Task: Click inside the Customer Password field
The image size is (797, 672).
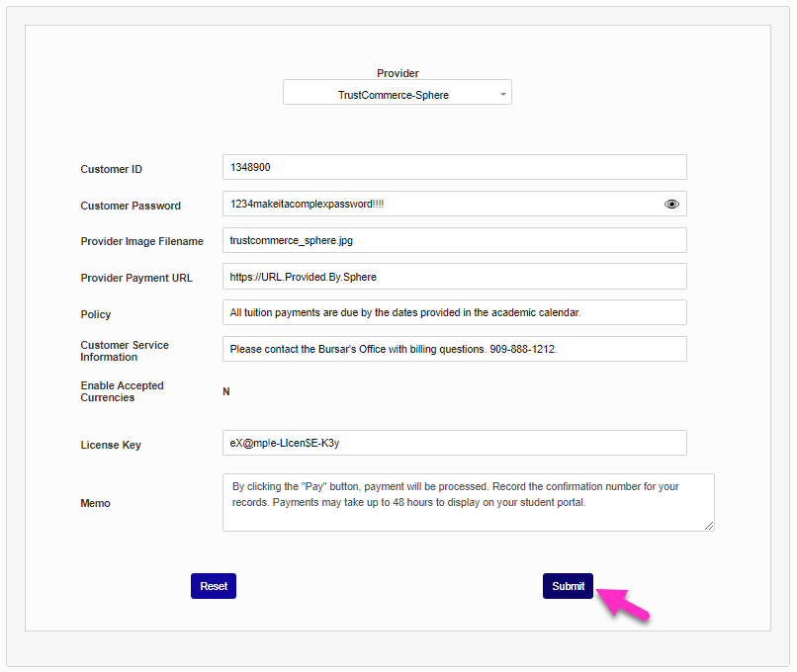Action: [435, 204]
